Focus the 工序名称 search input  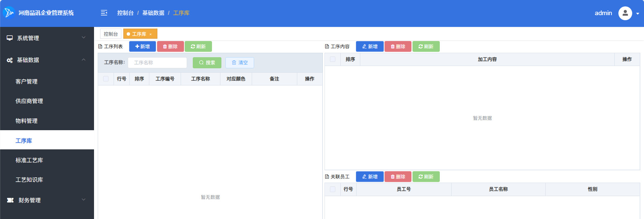[157, 63]
